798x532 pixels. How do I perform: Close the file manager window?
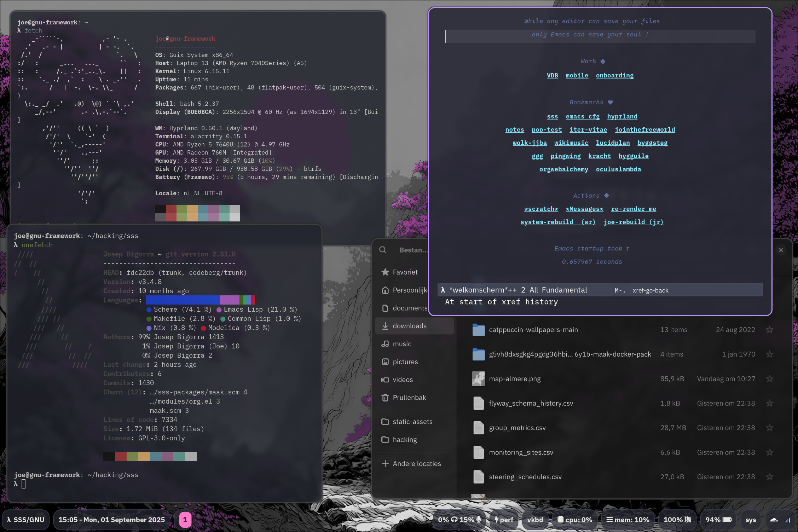781,250
